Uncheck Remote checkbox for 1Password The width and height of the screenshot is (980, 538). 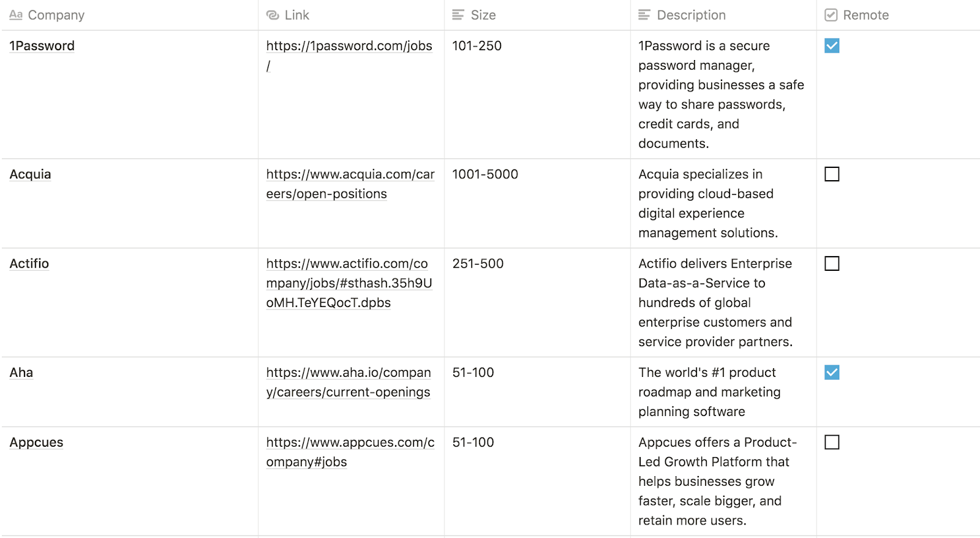(x=832, y=46)
